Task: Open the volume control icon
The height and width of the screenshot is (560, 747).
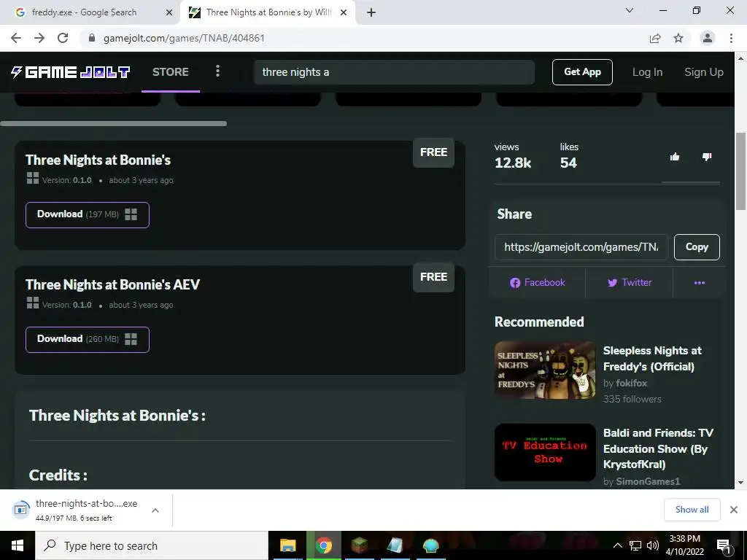Action: pyautogui.click(x=653, y=545)
